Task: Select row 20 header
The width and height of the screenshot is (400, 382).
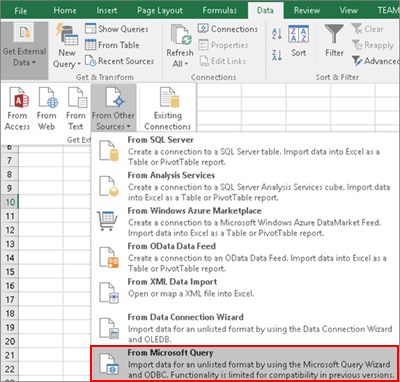Action: 10,341
